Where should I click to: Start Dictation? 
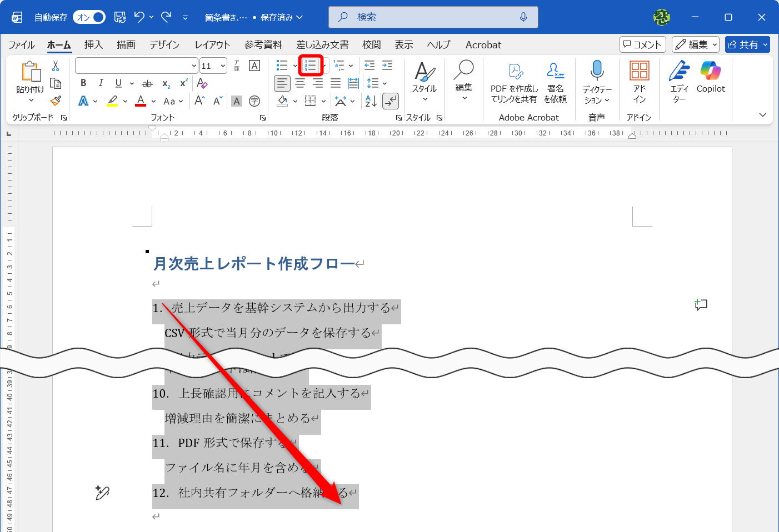(597, 78)
